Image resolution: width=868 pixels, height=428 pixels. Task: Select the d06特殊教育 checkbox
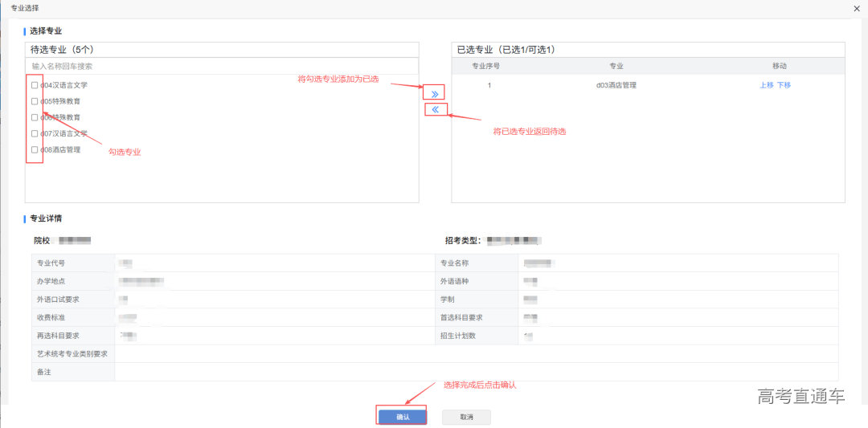(x=34, y=117)
